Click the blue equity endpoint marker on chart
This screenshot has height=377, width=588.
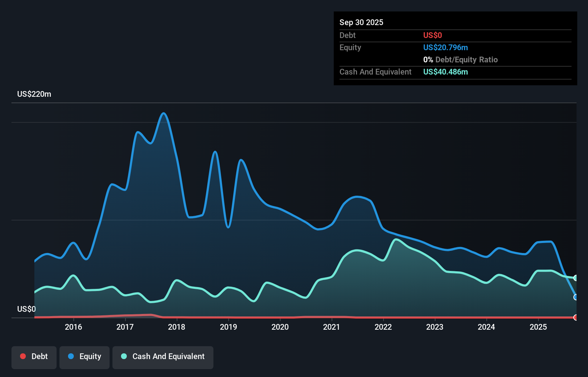coord(576,297)
